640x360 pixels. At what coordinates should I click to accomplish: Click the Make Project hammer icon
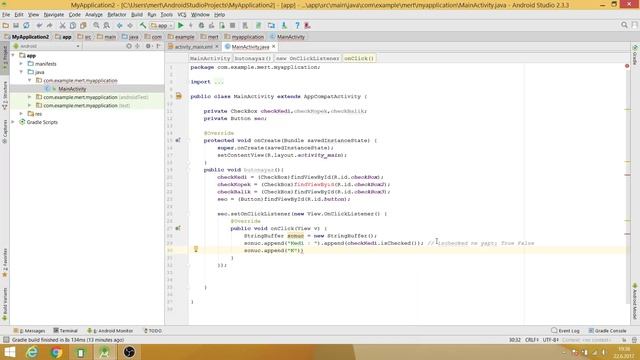coord(143,25)
